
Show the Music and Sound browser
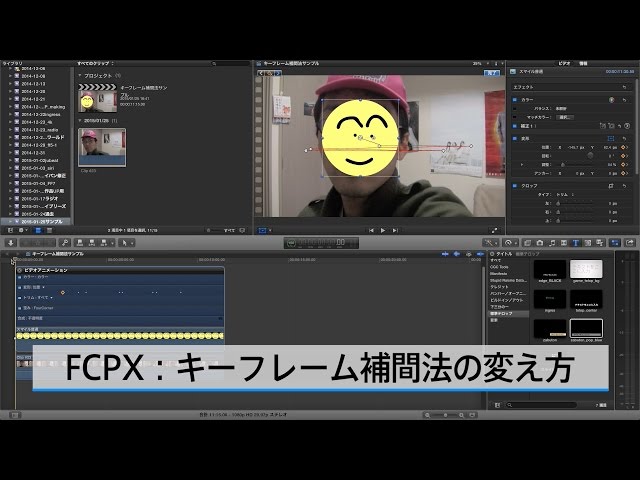click(552, 243)
